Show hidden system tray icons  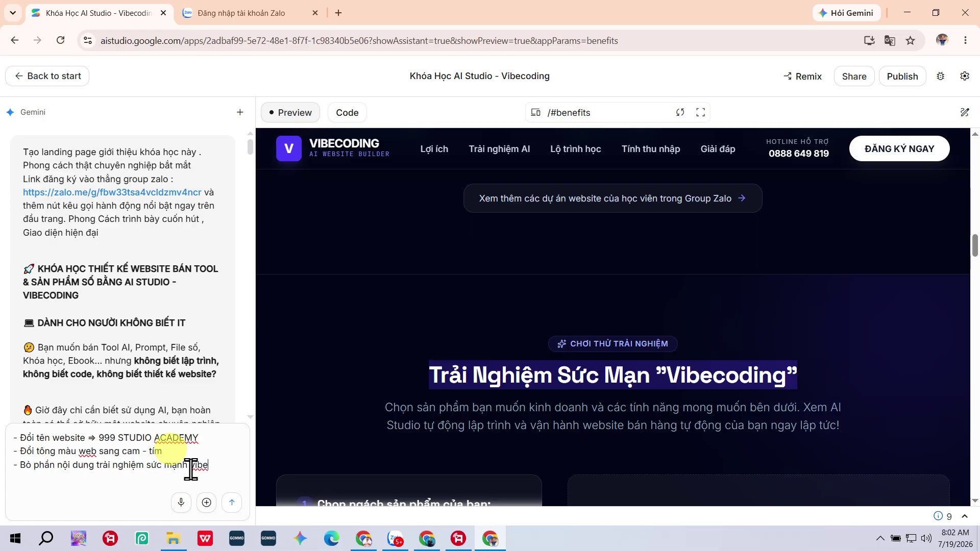point(880,538)
